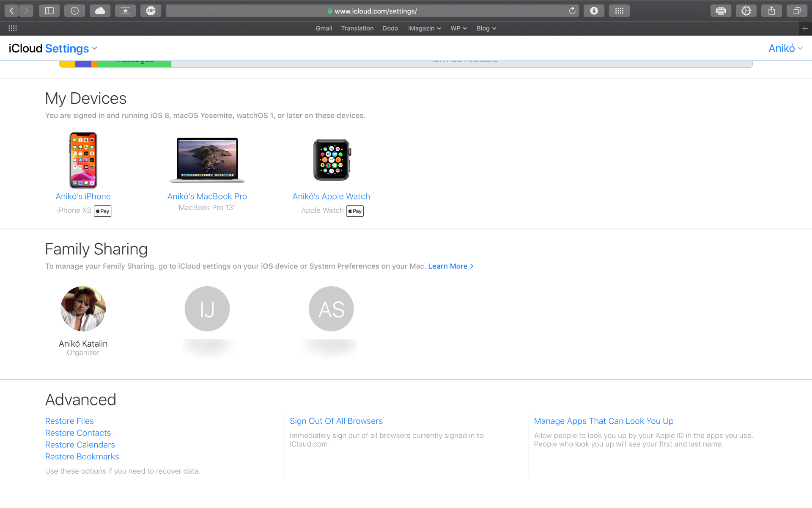Click the green Messages storage bar segment
812x508 pixels.
pyautogui.click(x=134, y=64)
